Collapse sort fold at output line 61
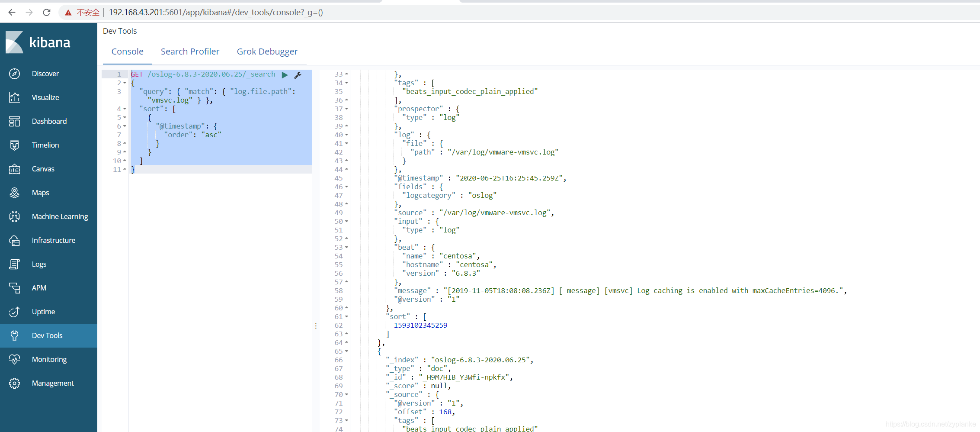980x432 pixels. pyautogui.click(x=346, y=316)
